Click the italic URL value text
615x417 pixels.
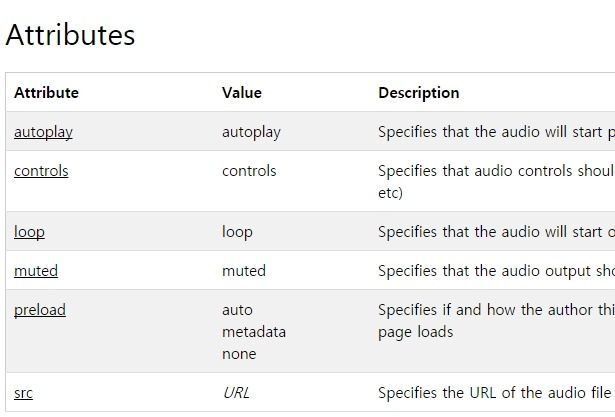pyautogui.click(x=236, y=393)
